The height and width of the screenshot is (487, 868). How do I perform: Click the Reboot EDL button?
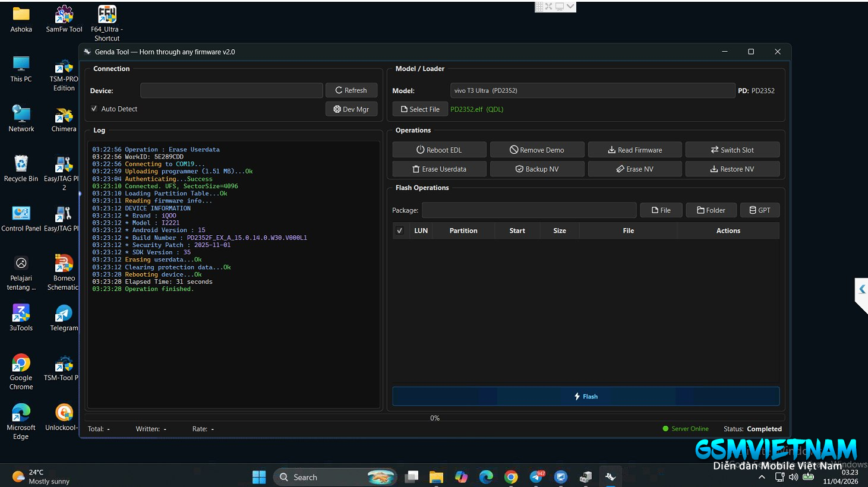[439, 150]
